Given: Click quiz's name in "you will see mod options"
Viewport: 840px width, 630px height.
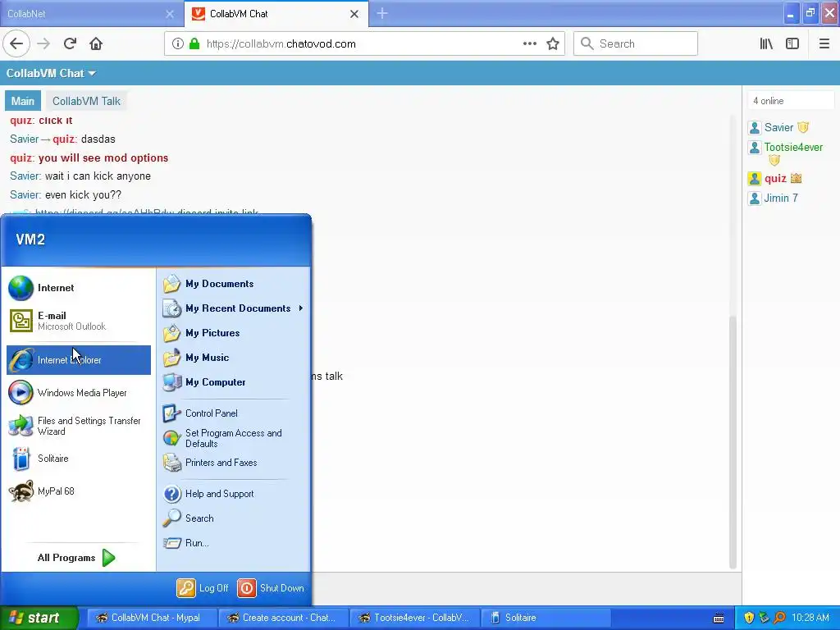Looking at the screenshot, I should point(22,157).
